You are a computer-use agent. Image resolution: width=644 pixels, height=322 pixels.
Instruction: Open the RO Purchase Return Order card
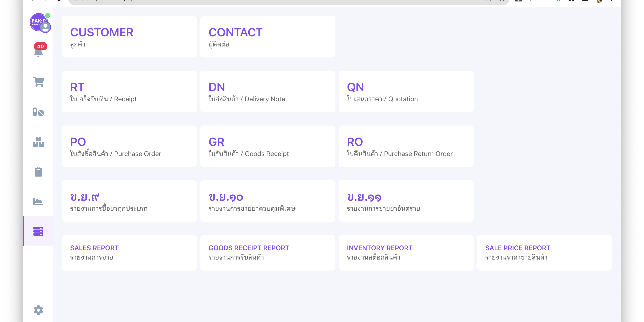pyautogui.click(x=406, y=146)
